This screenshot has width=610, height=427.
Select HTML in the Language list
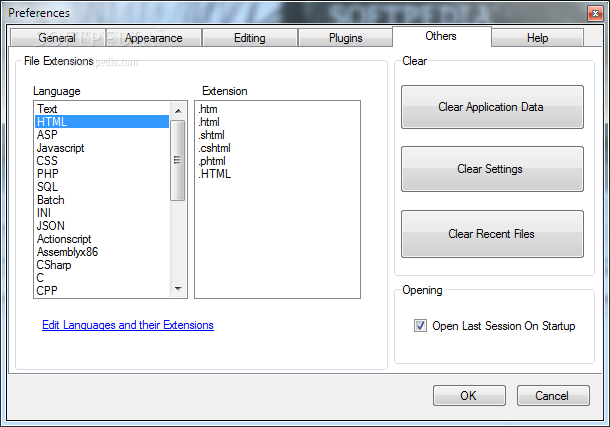tap(102, 122)
